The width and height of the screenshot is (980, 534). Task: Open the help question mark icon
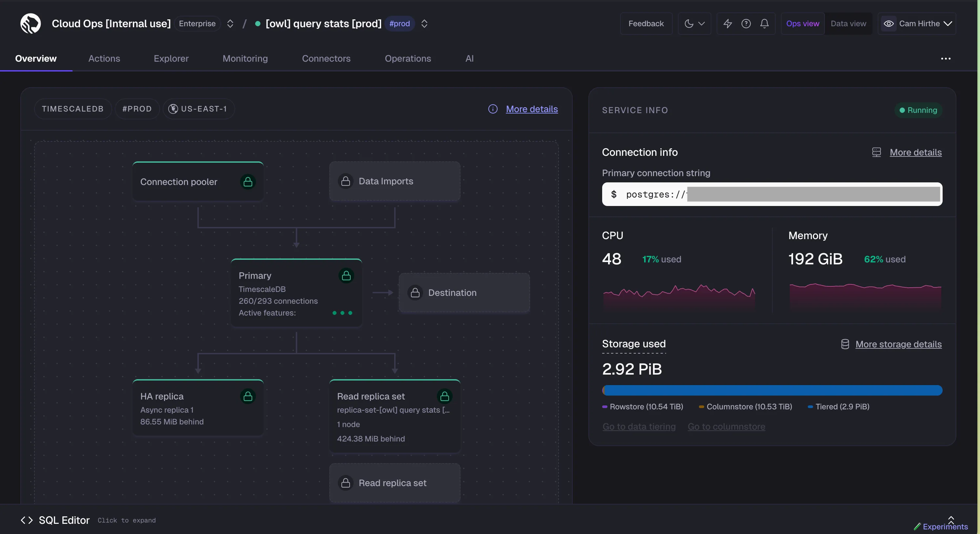tap(746, 24)
